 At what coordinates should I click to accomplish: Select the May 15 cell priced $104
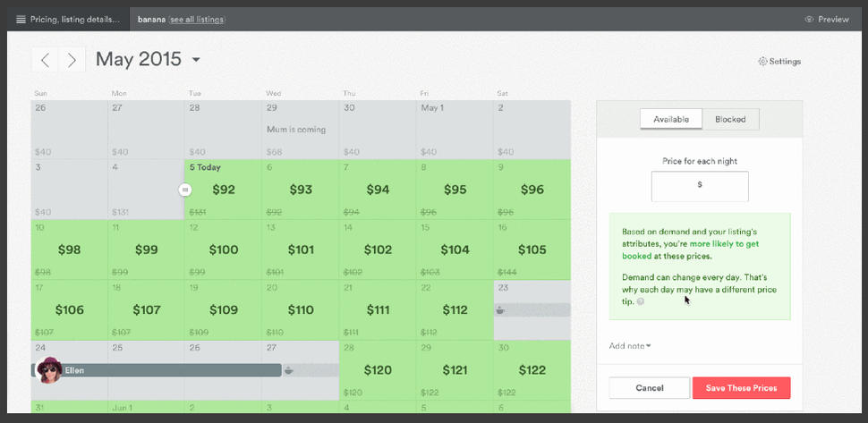(455, 250)
